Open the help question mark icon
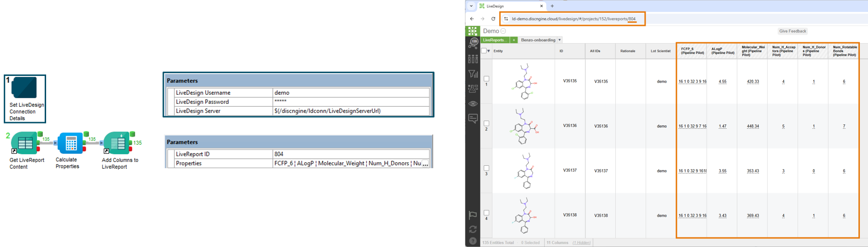The width and height of the screenshot is (868, 247). (473, 241)
